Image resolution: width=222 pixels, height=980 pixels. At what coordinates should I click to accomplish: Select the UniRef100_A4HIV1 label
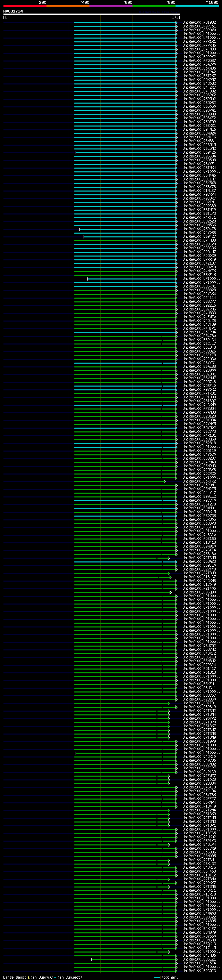(199, 328)
